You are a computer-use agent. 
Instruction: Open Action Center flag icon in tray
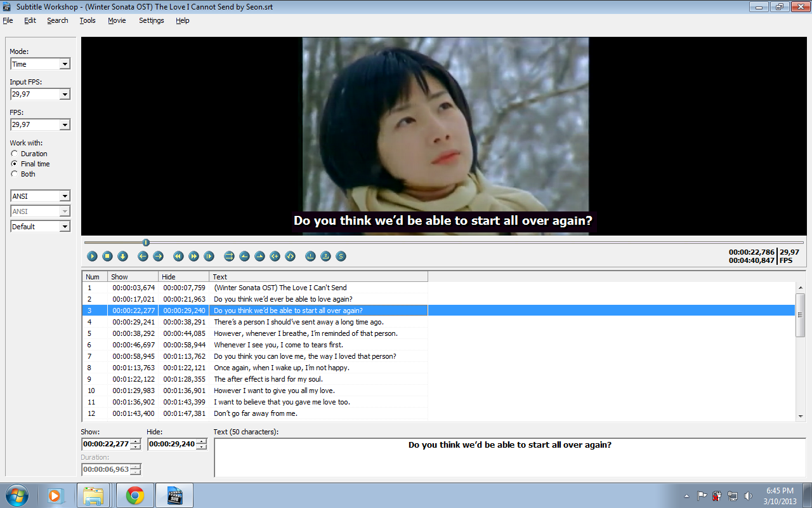[702, 496]
